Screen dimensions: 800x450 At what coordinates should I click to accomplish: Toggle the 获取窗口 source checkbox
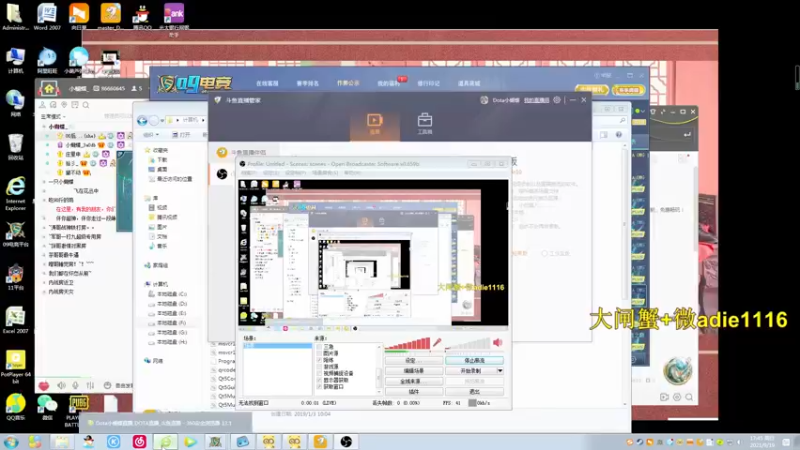[x=319, y=387]
